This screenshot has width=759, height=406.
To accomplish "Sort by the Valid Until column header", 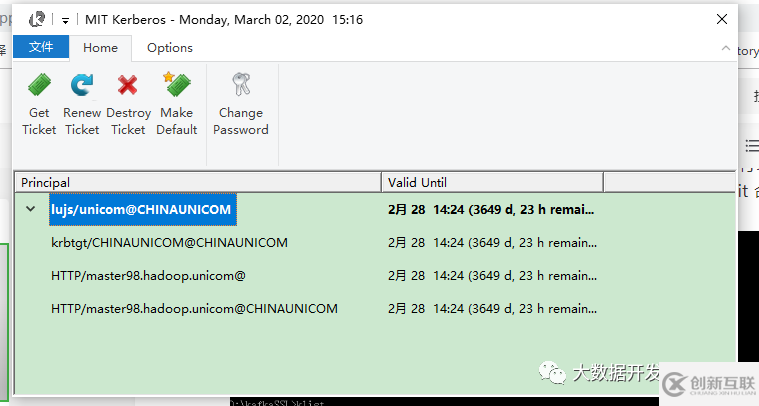I will tap(492, 182).
